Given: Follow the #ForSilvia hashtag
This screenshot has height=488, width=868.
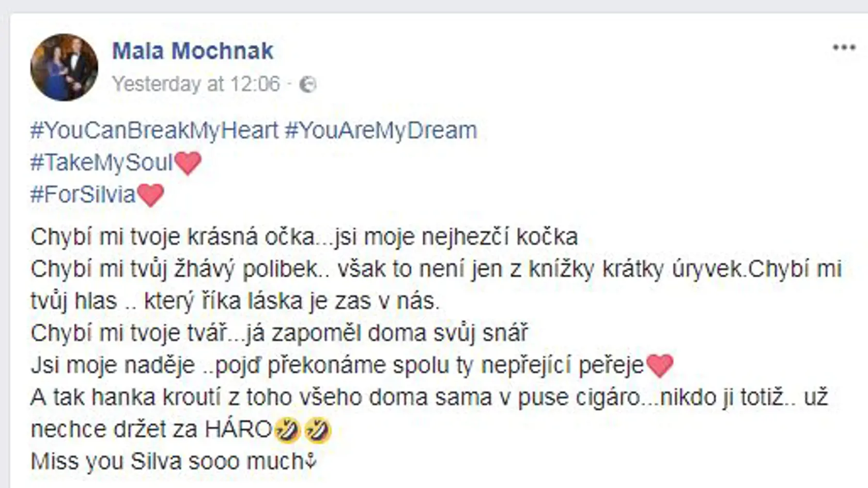Looking at the screenshot, I should tap(83, 195).
